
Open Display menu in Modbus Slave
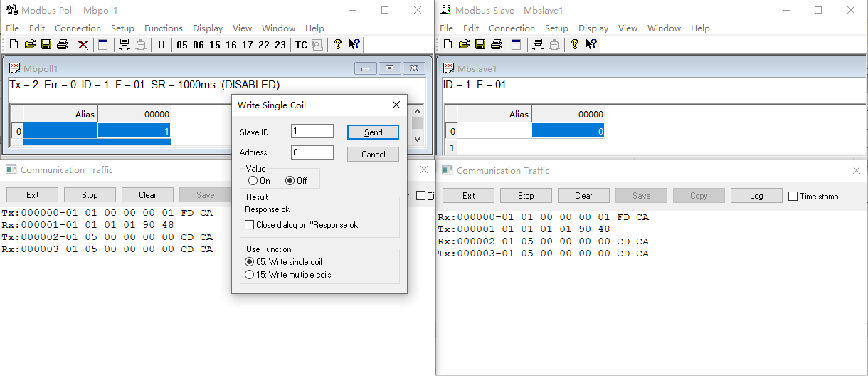pyautogui.click(x=593, y=28)
